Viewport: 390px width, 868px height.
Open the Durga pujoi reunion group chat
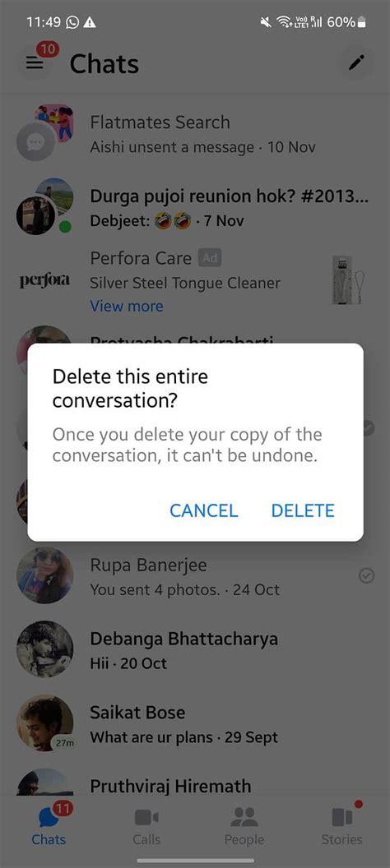pyautogui.click(x=195, y=207)
